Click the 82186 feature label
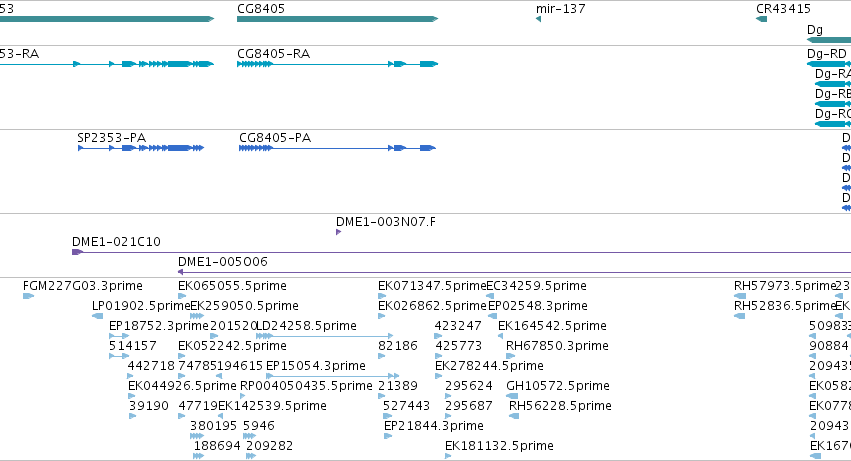851x461 pixels. pyautogui.click(x=398, y=346)
